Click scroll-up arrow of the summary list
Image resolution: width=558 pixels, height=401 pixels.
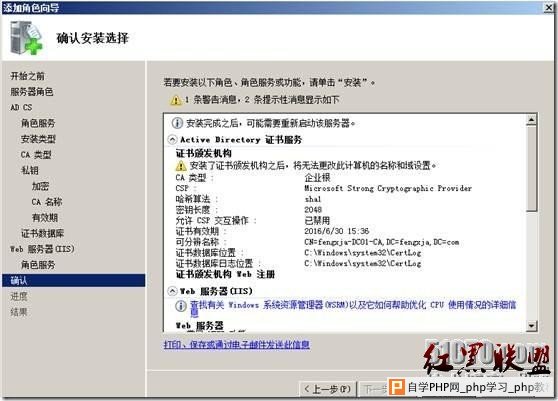pyautogui.click(x=532, y=120)
